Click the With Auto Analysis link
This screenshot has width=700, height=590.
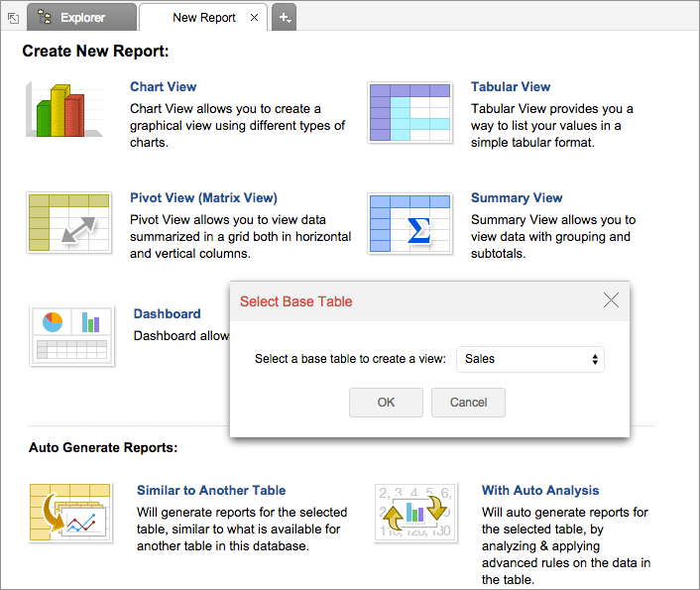tap(539, 491)
